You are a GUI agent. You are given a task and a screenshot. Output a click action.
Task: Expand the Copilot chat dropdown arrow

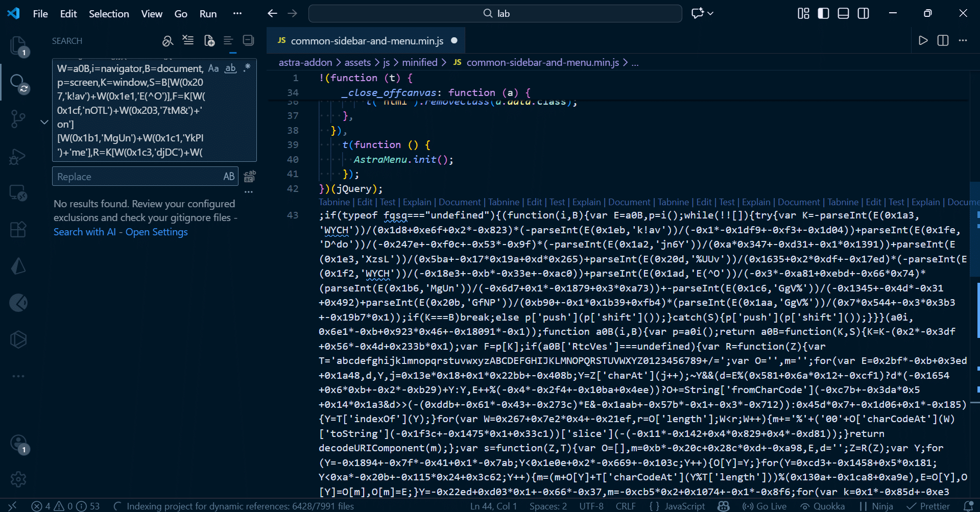coord(710,14)
